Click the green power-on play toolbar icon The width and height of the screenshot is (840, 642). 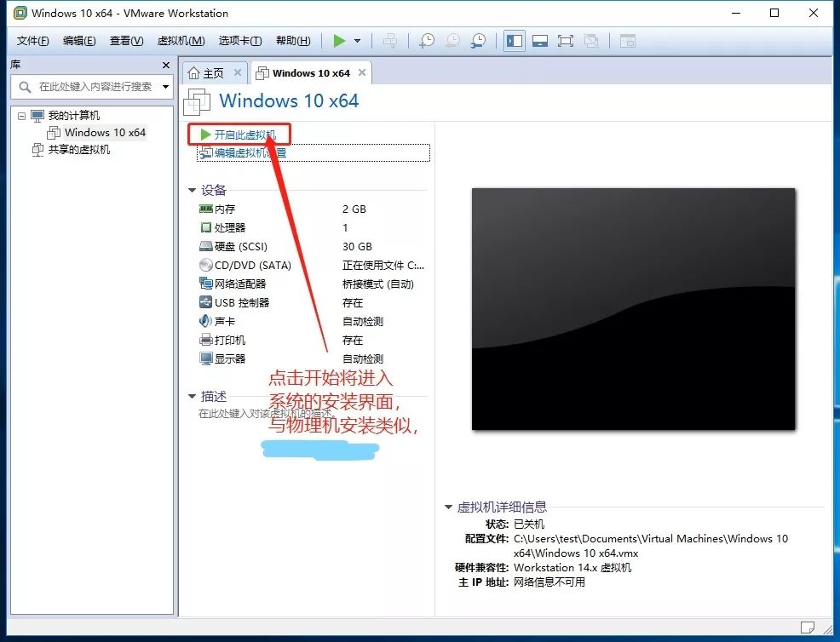[x=339, y=41]
